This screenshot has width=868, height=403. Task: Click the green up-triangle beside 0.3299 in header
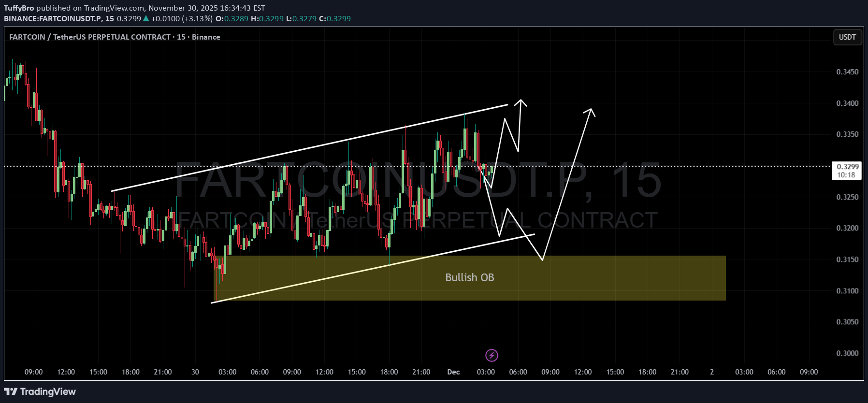(146, 18)
